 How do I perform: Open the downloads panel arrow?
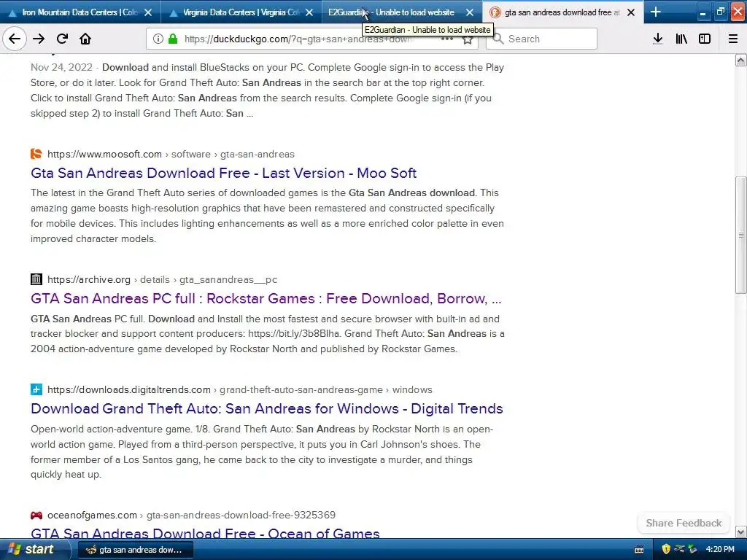click(658, 39)
